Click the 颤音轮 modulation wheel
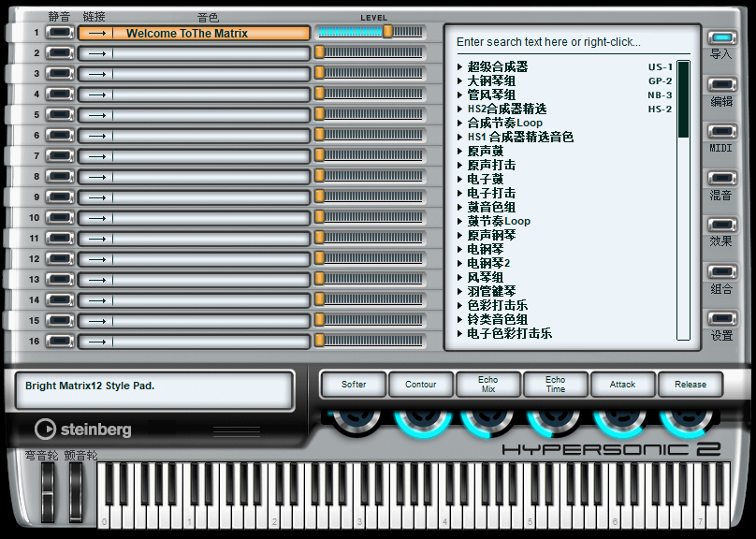The image size is (756, 539). (76, 492)
